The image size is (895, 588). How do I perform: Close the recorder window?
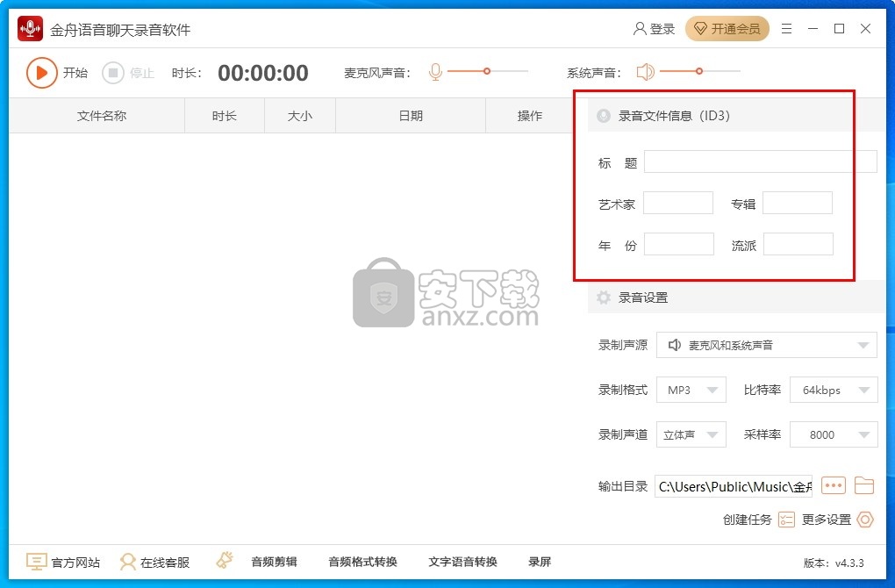[x=865, y=29]
